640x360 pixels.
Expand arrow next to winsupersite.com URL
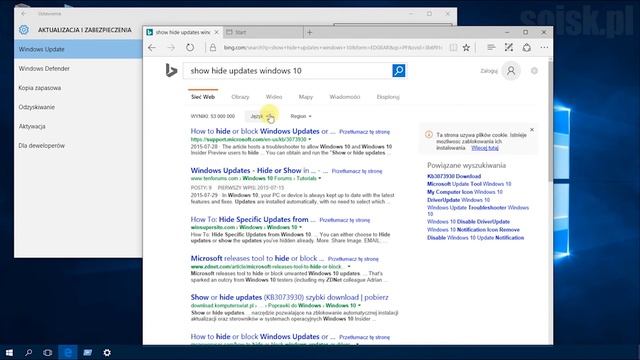click(x=300, y=227)
